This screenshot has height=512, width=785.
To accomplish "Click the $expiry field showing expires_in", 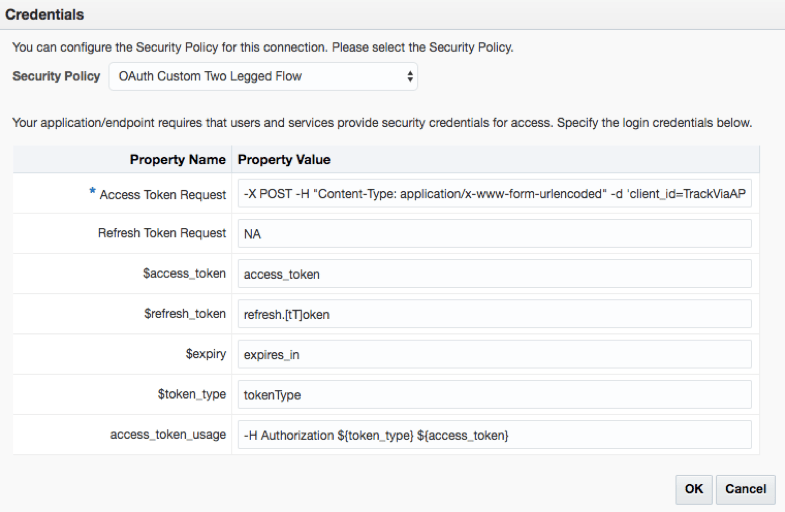I will point(495,354).
